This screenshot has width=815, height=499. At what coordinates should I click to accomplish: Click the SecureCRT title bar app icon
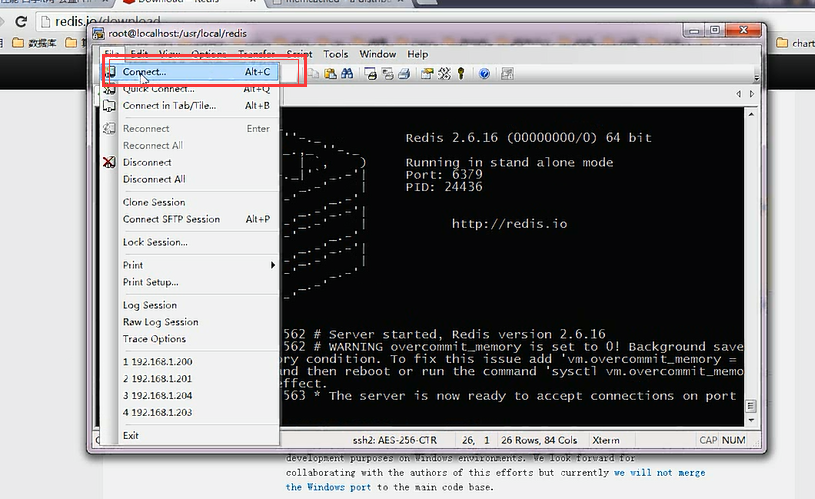(x=98, y=34)
